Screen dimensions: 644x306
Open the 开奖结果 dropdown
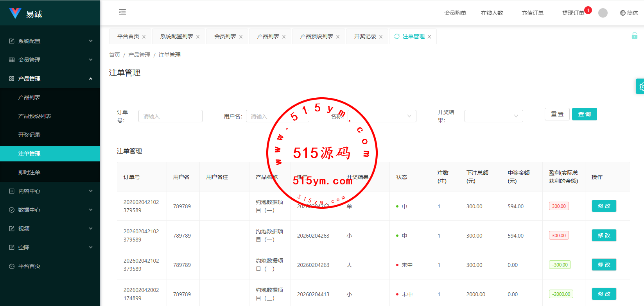(x=493, y=116)
